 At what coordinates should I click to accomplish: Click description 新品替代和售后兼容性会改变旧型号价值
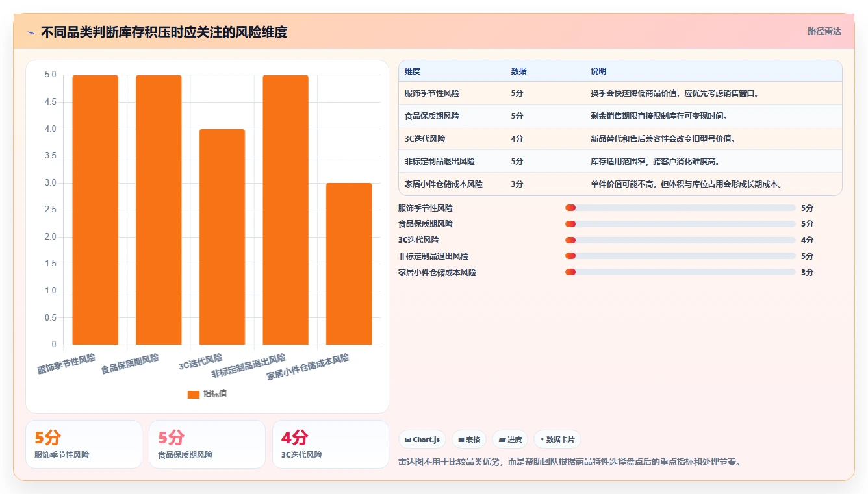(663, 139)
